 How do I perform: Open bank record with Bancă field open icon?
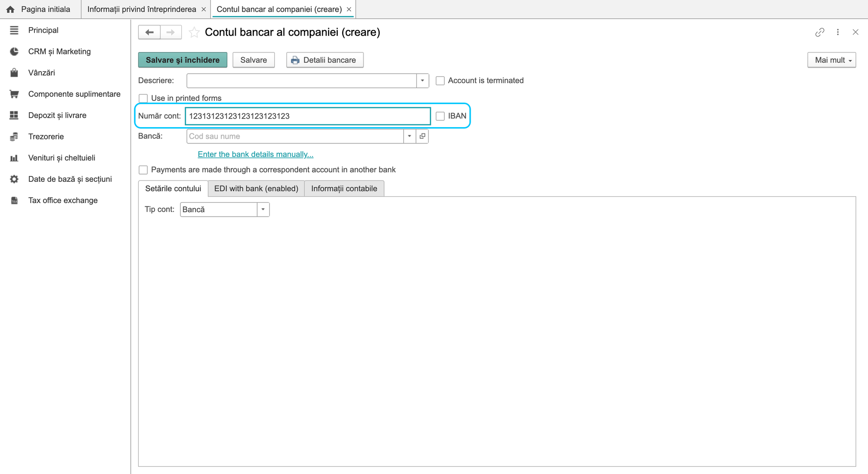[422, 136]
